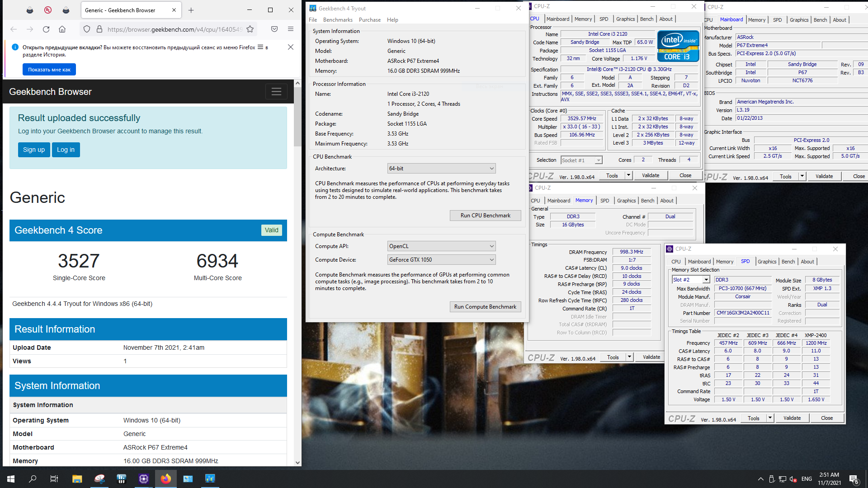
Task: Click the 6934 Multi-Core Score value
Action: [x=217, y=261]
